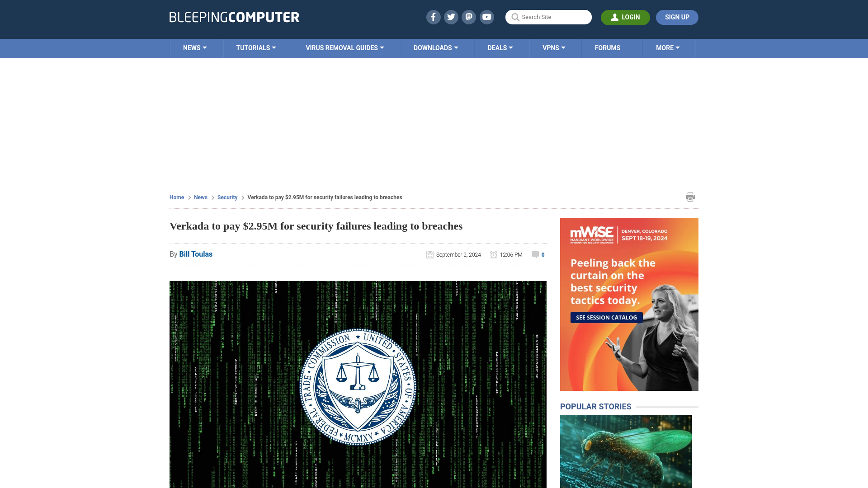Click the calendar date icon
868x488 pixels.
429,254
